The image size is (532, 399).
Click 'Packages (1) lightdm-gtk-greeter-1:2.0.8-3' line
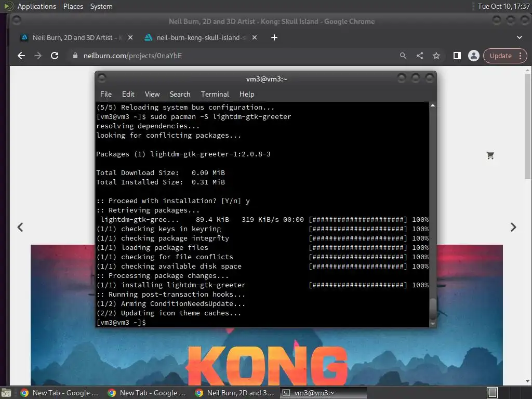pyautogui.click(x=183, y=154)
